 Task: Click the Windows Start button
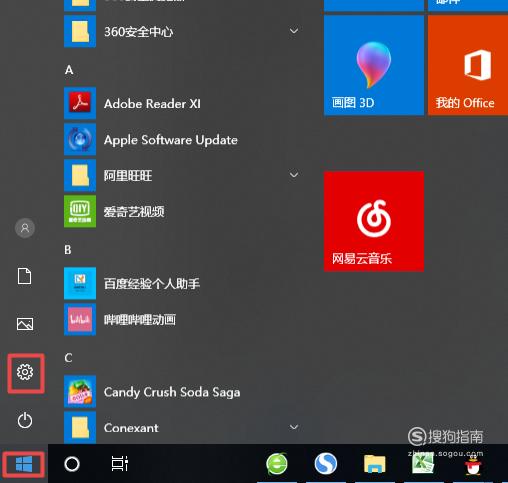[x=24, y=464]
